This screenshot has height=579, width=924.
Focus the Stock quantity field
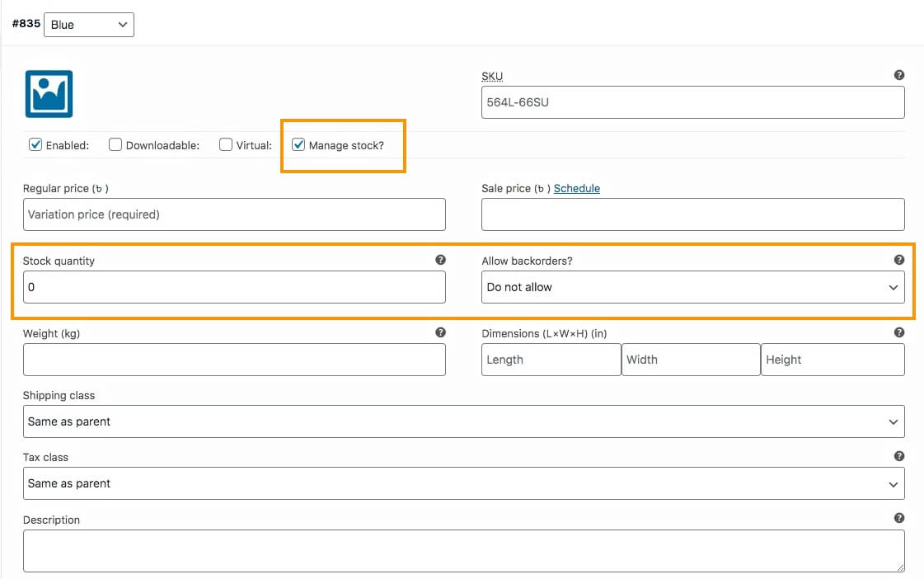click(x=234, y=287)
